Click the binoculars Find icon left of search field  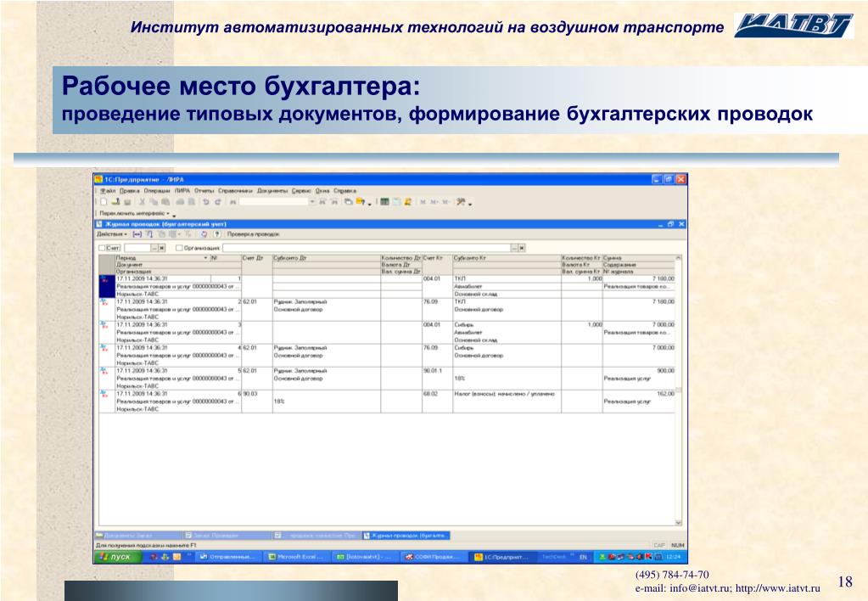[x=233, y=202]
